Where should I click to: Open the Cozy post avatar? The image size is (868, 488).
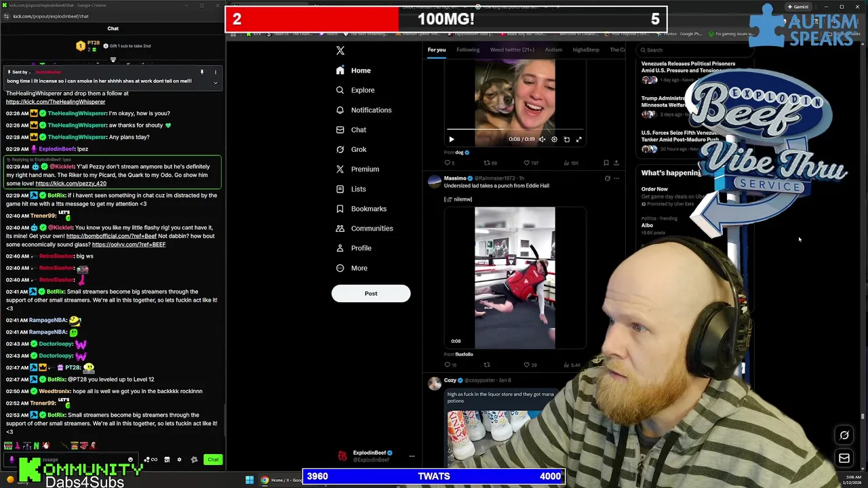[434, 383]
